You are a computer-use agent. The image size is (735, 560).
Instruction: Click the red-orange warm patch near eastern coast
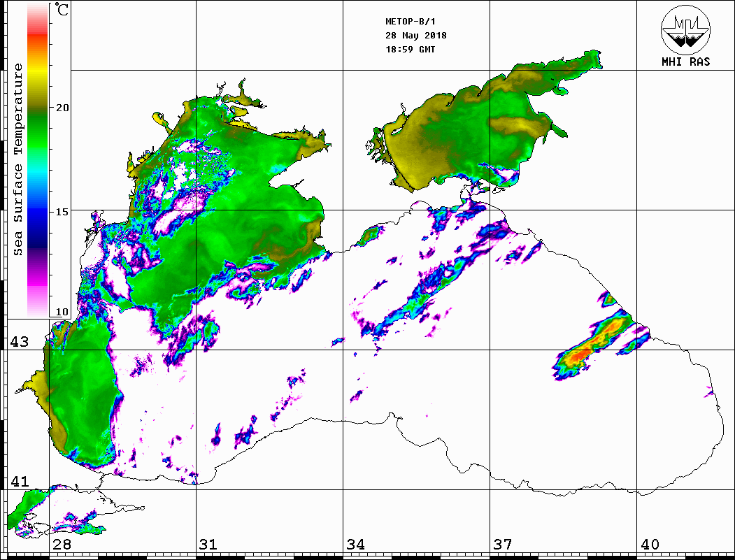[x=593, y=345]
